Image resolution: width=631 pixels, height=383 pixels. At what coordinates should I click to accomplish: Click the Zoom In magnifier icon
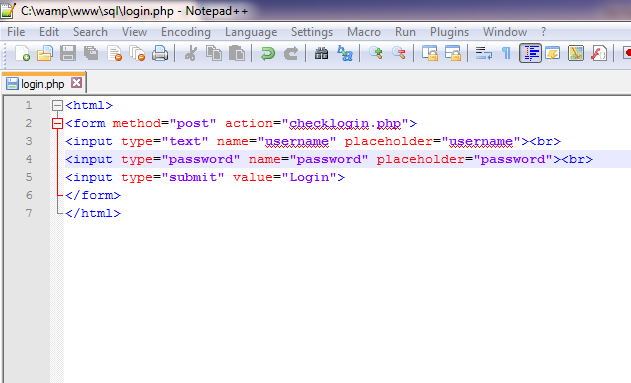pyautogui.click(x=375, y=53)
